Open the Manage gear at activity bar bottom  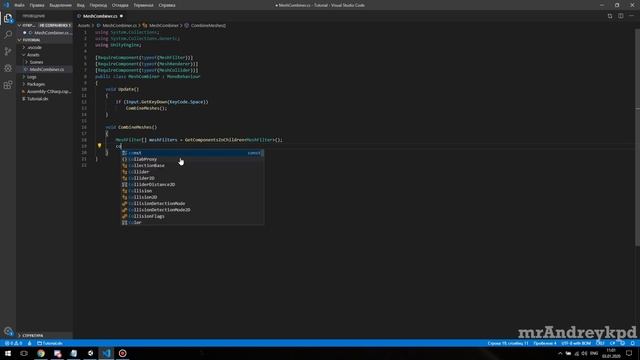[x=8, y=331]
